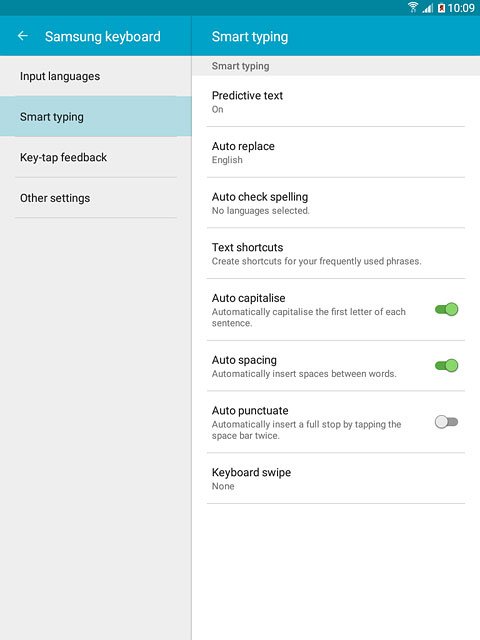Open Other settings section
This screenshot has width=480, height=640.
(x=96, y=198)
